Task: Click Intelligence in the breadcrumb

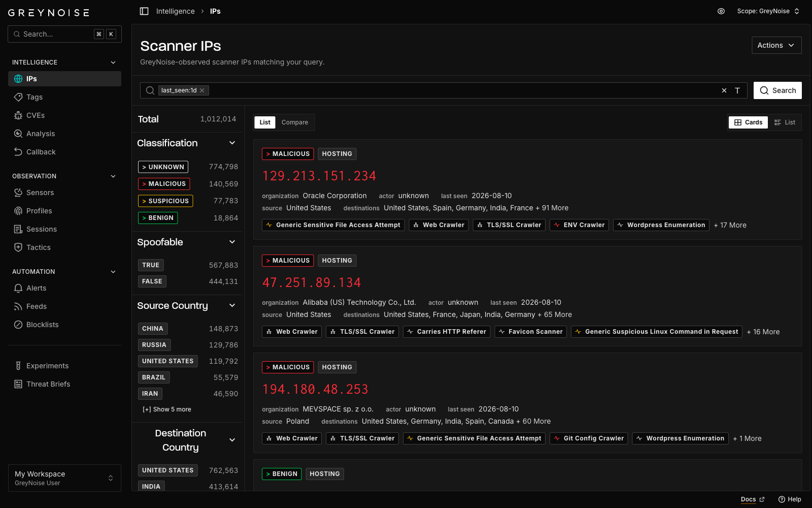Action: pos(175,11)
